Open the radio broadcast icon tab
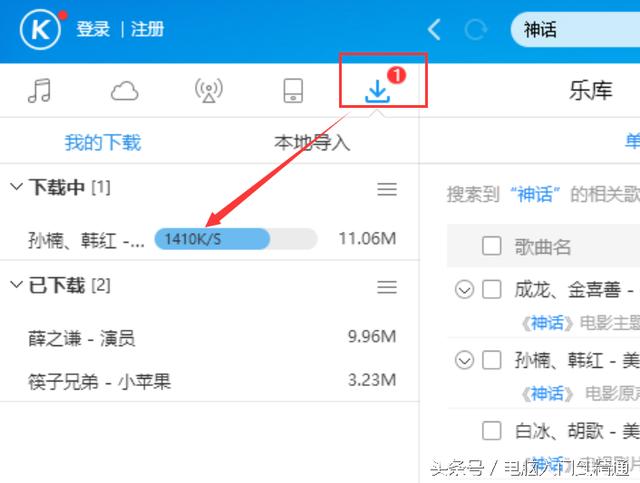The width and height of the screenshot is (640, 483). pos(208,92)
